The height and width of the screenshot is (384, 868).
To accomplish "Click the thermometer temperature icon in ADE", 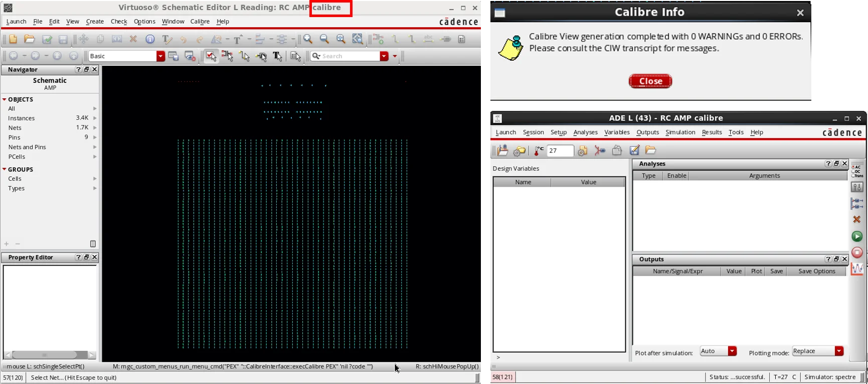I will click(x=539, y=150).
